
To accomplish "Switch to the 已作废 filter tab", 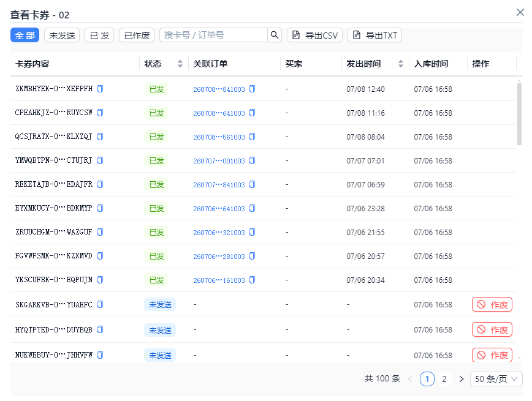I will click(137, 35).
